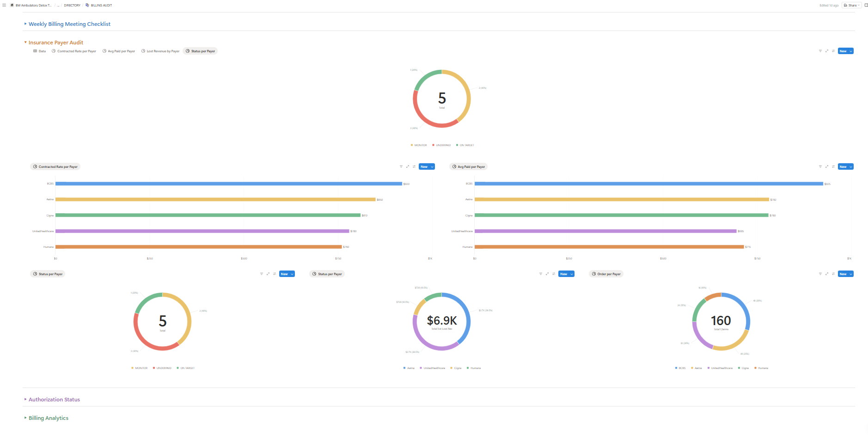Click the blue BCBS bar in Contracted Rate chart
The height and width of the screenshot is (437, 868).
[228, 184]
